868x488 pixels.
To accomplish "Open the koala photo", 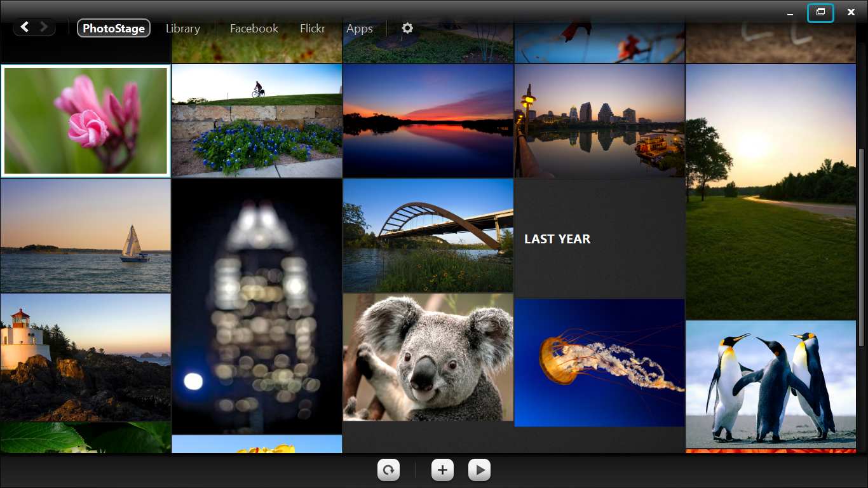I will click(x=428, y=356).
